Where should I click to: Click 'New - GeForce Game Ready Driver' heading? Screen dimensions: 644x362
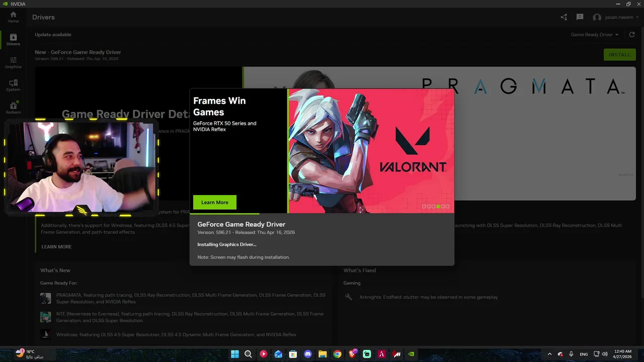pos(78,52)
